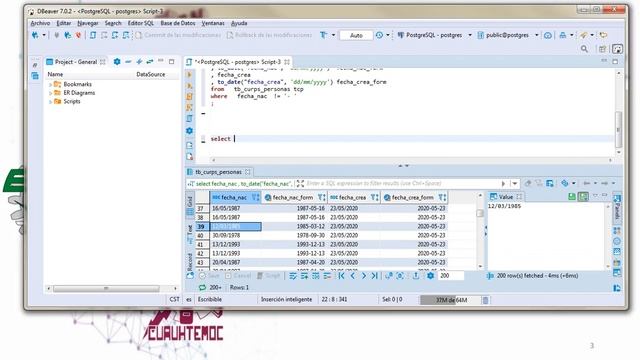Click the new connection plug icon
The image size is (640, 360).
[36, 35]
